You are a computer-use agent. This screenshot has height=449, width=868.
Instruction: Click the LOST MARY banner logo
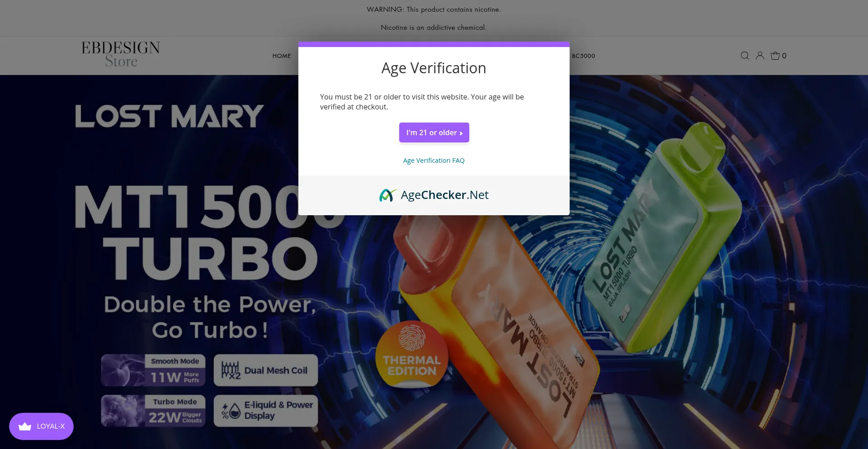[170, 116]
